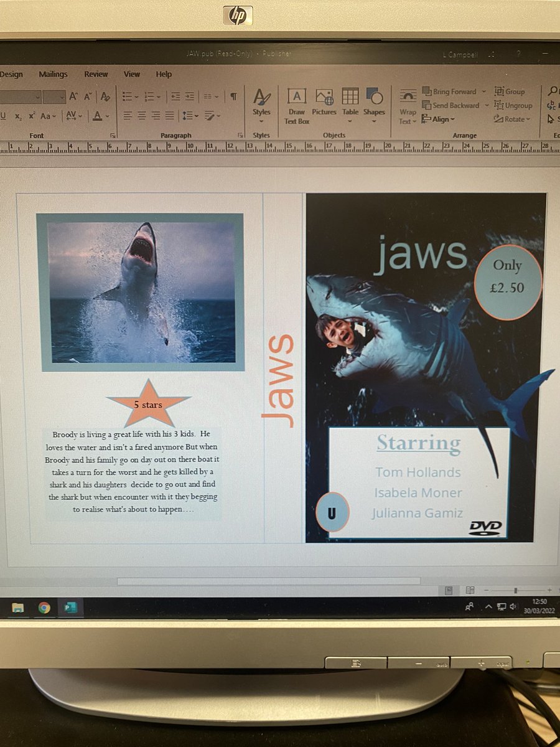This screenshot has height=747, width=560.
Task: Justify the text alignment
Action: tap(169, 116)
